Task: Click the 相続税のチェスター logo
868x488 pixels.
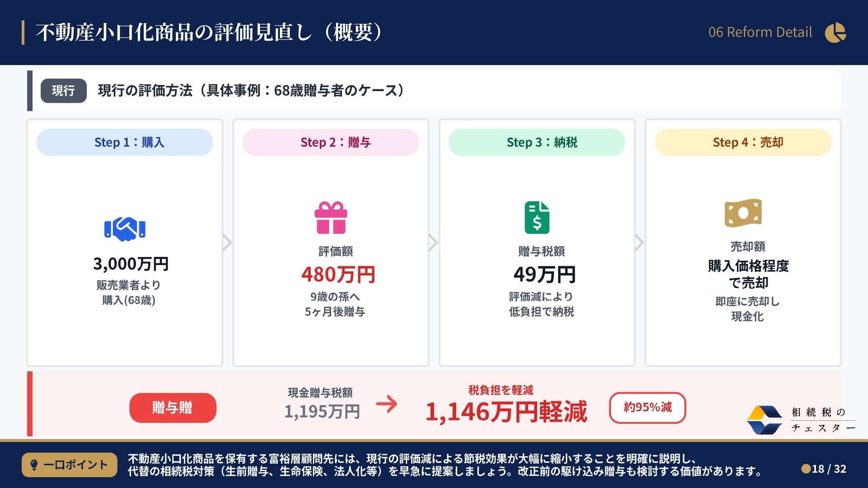Action: click(x=801, y=420)
